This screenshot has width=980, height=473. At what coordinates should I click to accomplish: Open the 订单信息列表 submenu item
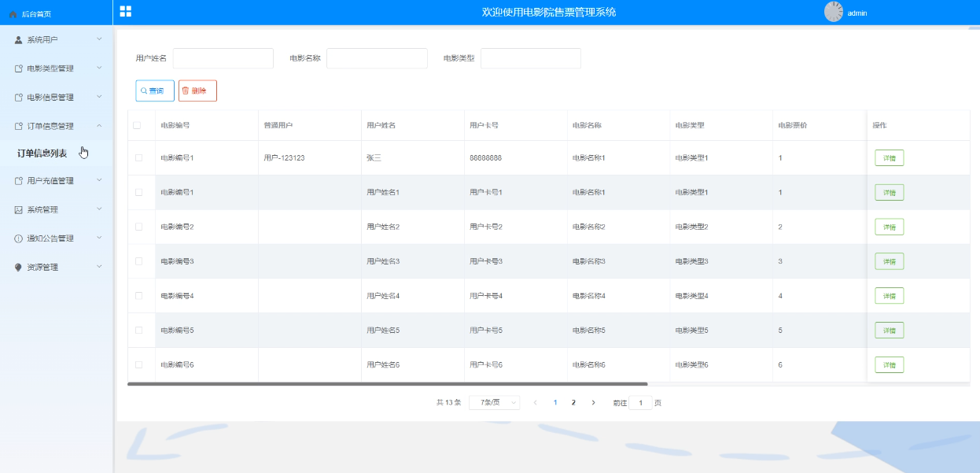[42, 153]
